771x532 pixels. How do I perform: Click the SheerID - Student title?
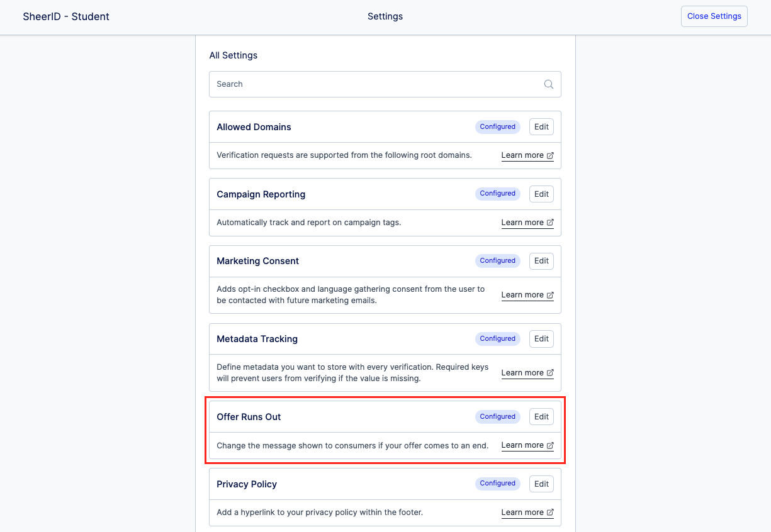(x=66, y=17)
